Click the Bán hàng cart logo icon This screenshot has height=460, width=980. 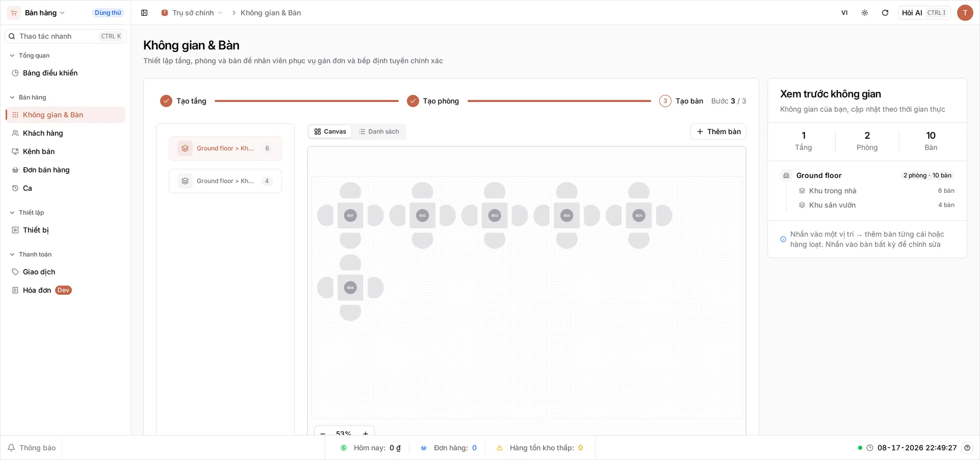14,13
